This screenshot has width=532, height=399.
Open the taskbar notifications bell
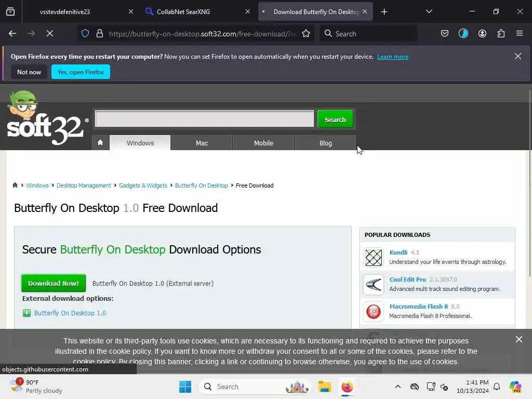[x=497, y=387]
